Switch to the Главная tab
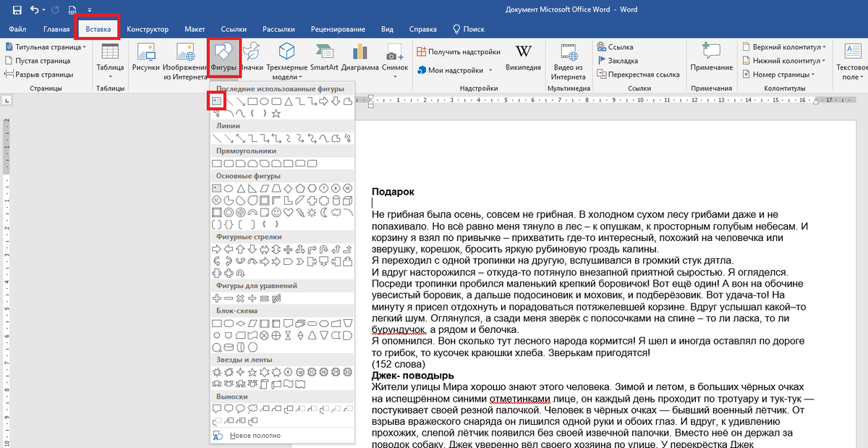 (56, 29)
